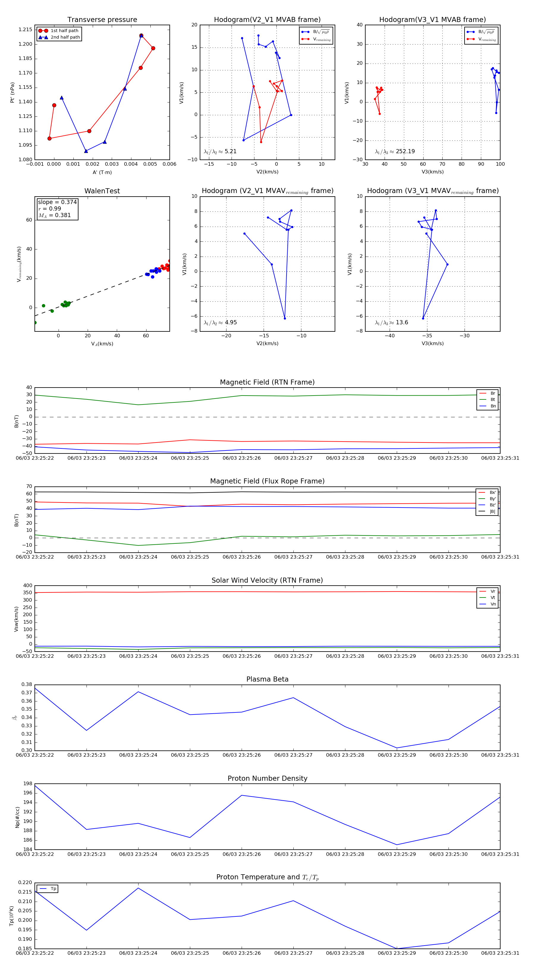
Task: Click the "Hodogram(V3_V1 MVAB frame)" title
Action: pos(432,20)
